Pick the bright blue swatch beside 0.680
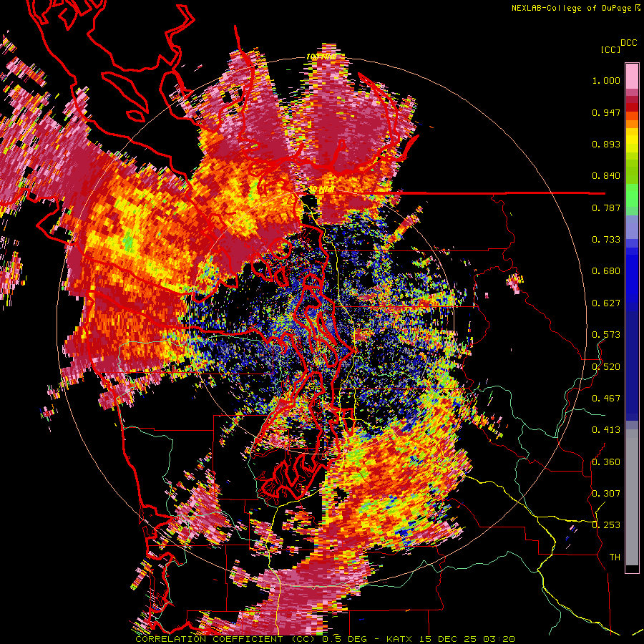 click(632, 274)
